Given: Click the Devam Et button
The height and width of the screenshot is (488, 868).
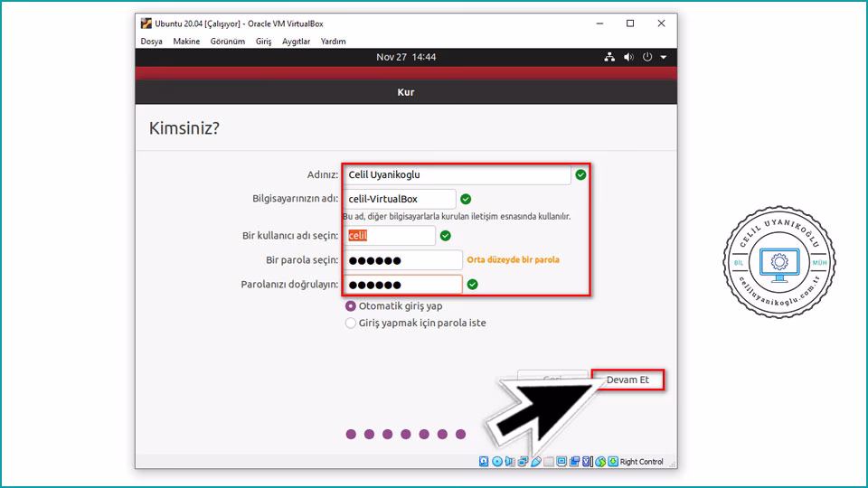Looking at the screenshot, I should click(627, 380).
